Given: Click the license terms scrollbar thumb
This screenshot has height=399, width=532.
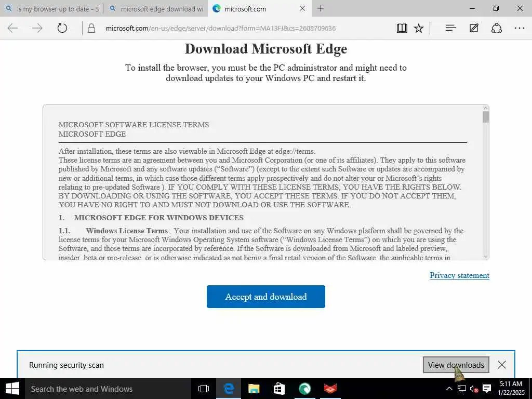Looking at the screenshot, I should (486, 116).
